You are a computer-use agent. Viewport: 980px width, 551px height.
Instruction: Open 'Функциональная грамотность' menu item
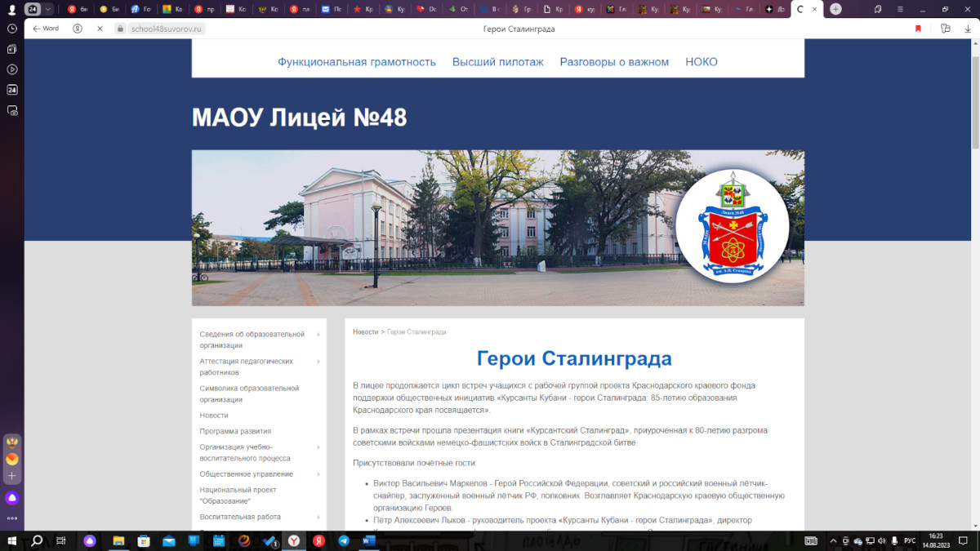(x=357, y=62)
